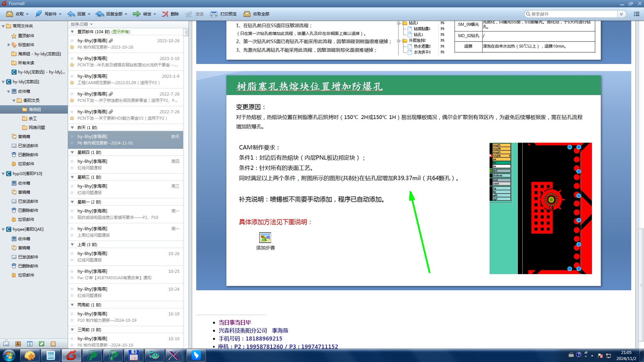This screenshot has width=644, height=362.
Task: Open the DingTalk app in taskbar
Action: (196, 355)
